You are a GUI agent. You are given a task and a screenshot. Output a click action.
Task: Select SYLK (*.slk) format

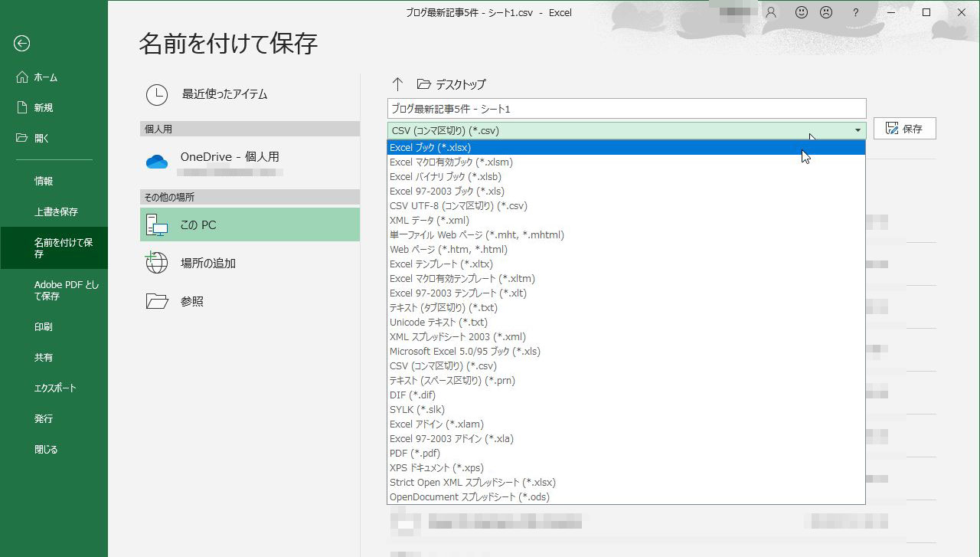[626, 410]
